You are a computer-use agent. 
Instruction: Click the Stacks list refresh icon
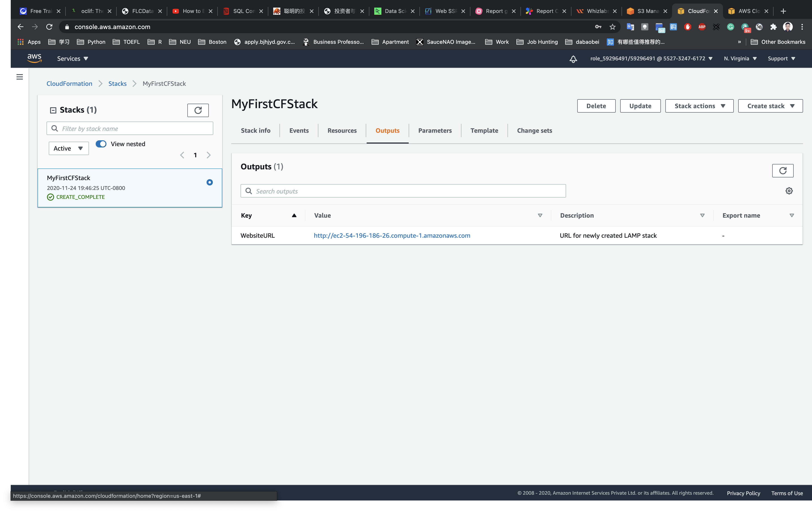[x=198, y=110]
